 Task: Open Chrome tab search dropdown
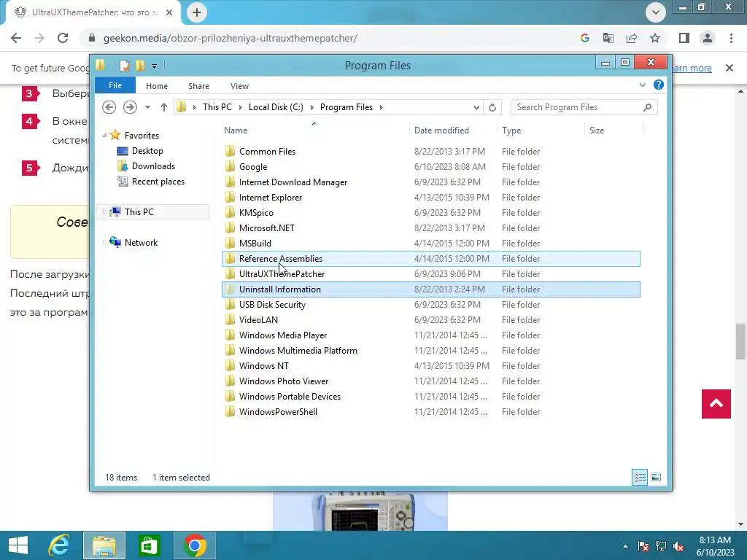pyautogui.click(x=656, y=12)
